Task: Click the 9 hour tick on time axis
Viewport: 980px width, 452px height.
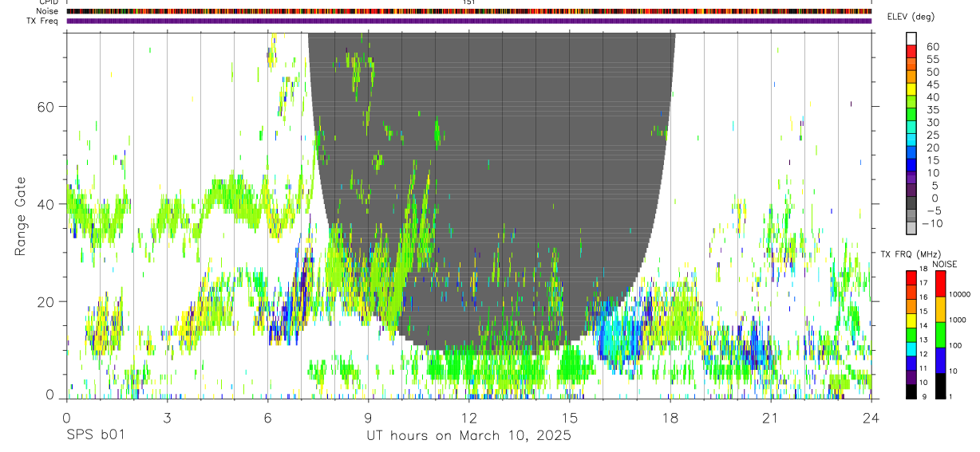Action: pos(368,417)
